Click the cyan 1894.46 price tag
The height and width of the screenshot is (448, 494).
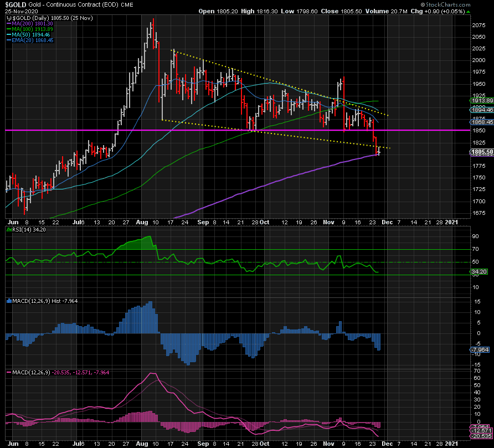[x=481, y=110]
